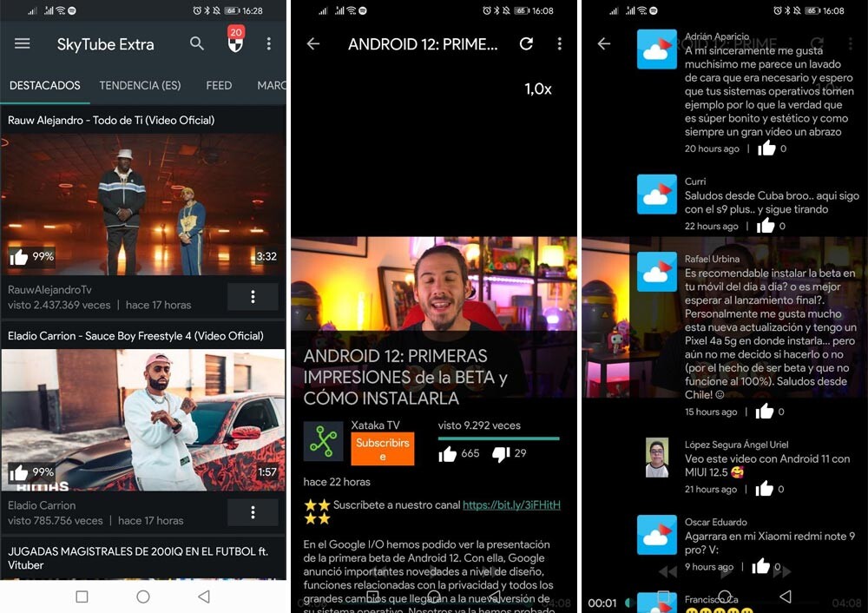Play the Rauw Alejandro video thumbnail
868x613 pixels.
[143, 204]
